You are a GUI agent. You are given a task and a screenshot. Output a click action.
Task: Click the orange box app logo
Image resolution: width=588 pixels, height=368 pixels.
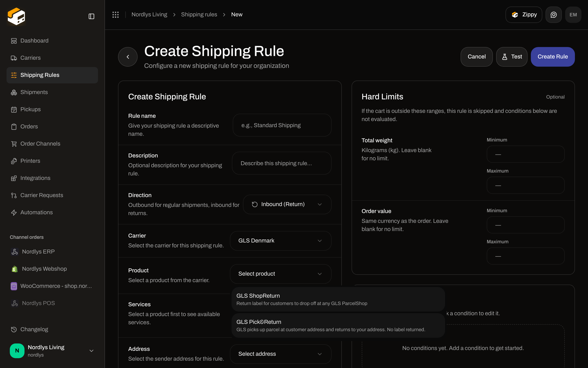point(16,16)
